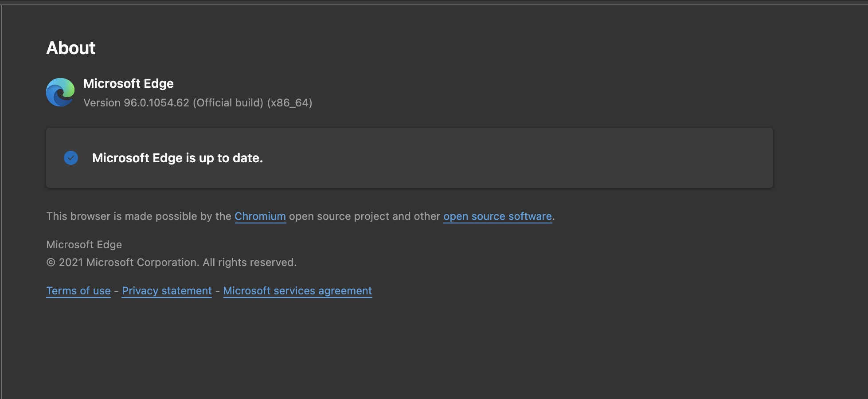Click "Microsoft Edge is up to date." message
This screenshot has width=868, height=399.
pyautogui.click(x=177, y=158)
